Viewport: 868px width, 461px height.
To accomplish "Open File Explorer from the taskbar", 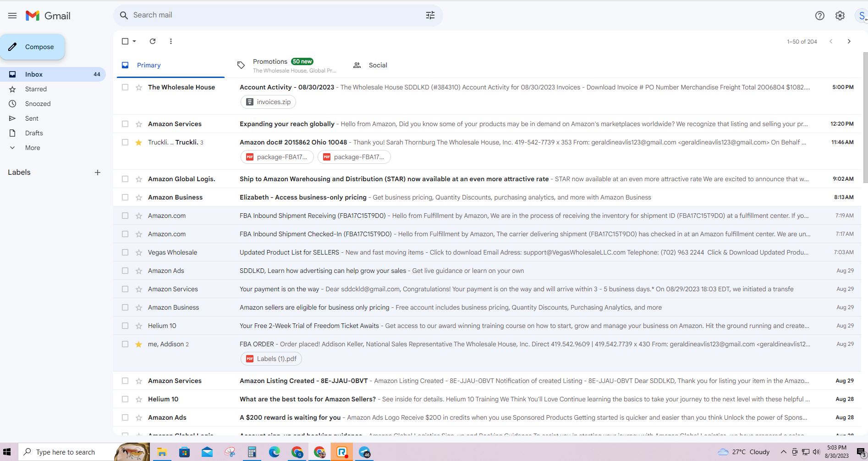I will pos(162,452).
